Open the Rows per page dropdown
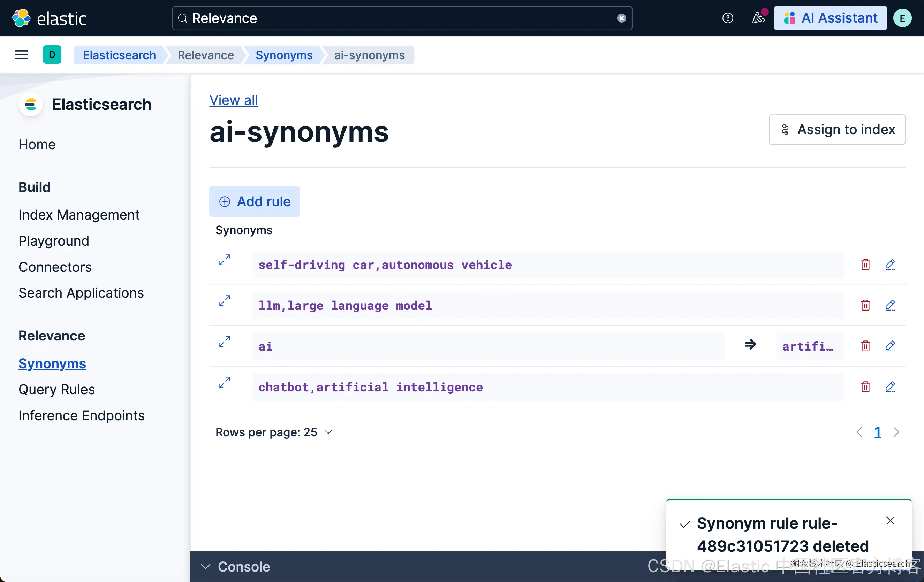This screenshot has height=582, width=924. pyautogui.click(x=274, y=432)
